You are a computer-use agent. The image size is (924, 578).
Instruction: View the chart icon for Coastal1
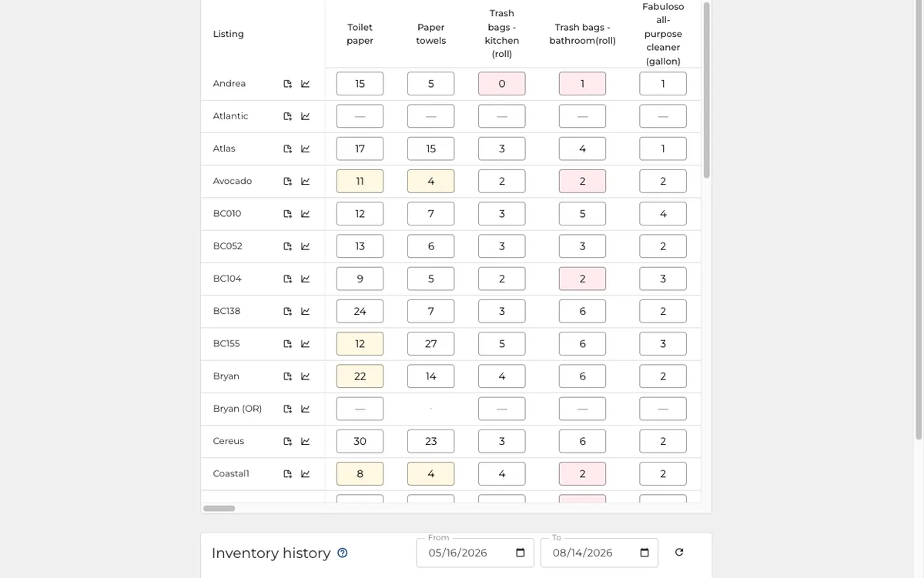[x=305, y=474]
